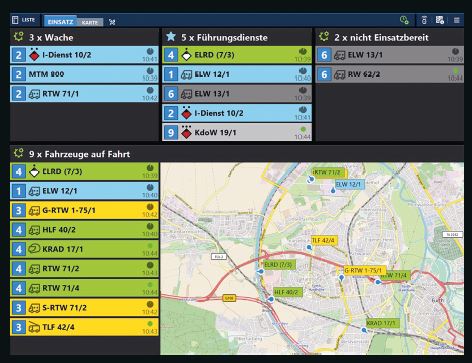Click the HLF 40/2 marker label on map
This screenshot has height=363, width=472.
point(288,292)
